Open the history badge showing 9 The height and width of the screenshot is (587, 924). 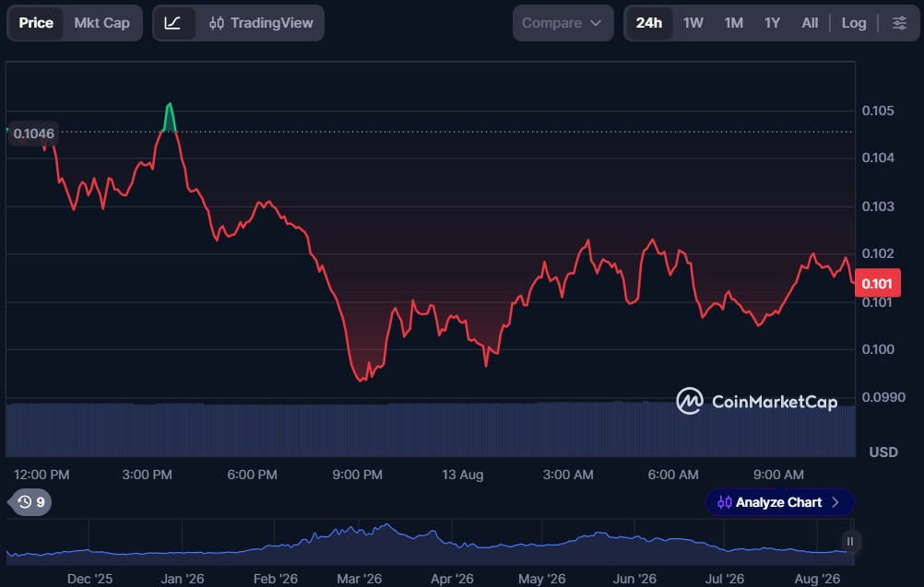coord(30,502)
